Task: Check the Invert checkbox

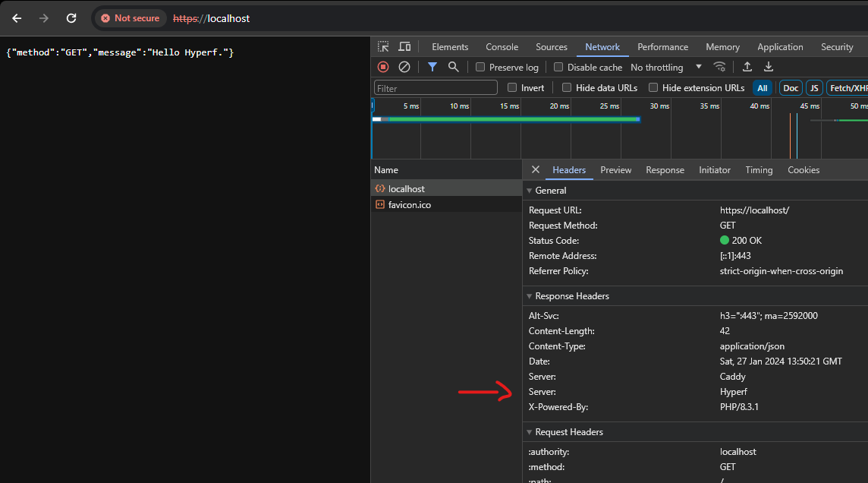Action: point(512,87)
